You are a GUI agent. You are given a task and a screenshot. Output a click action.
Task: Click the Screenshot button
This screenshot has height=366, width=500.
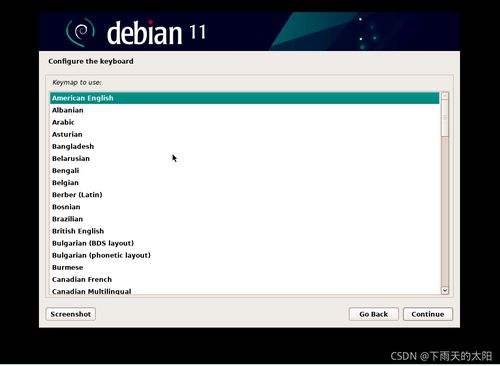pyautogui.click(x=71, y=314)
